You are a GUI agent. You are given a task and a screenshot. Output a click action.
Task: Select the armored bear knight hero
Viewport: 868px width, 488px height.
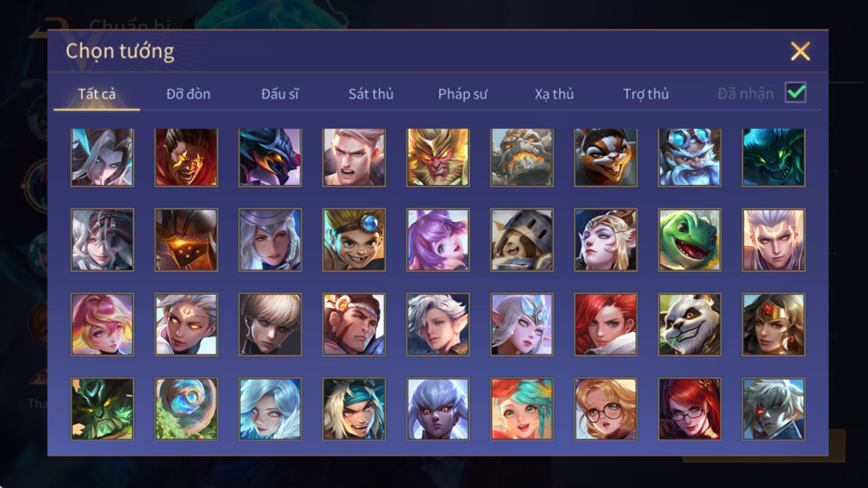521,240
